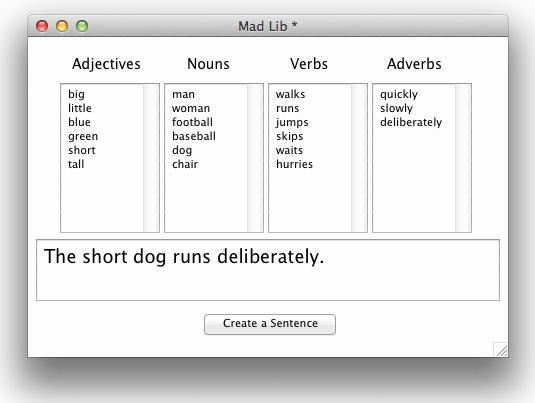Click the window resize grip corner
The height and width of the screenshot is (403, 535).
pyautogui.click(x=501, y=350)
